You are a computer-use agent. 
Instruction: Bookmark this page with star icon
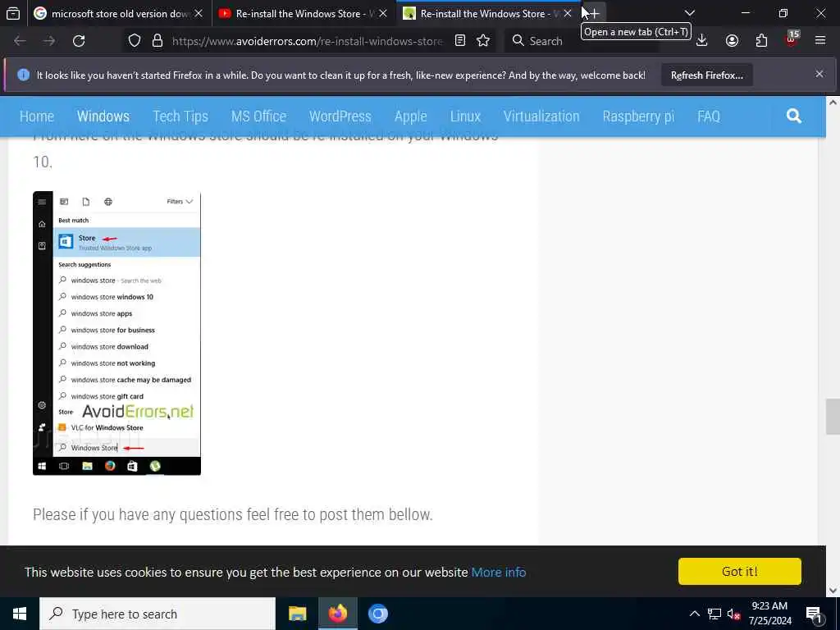tap(483, 41)
